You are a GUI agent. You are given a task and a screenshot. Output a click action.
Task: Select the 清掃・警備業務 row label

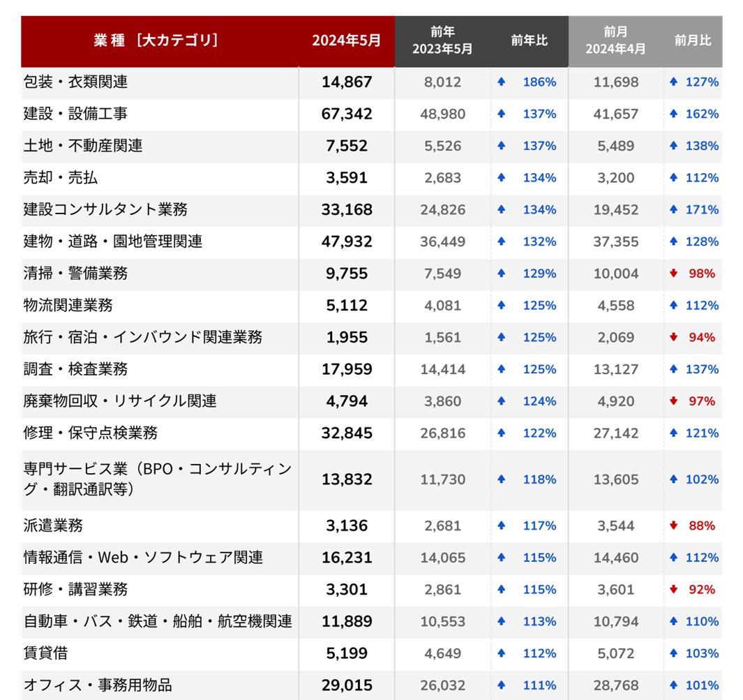point(76,274)
